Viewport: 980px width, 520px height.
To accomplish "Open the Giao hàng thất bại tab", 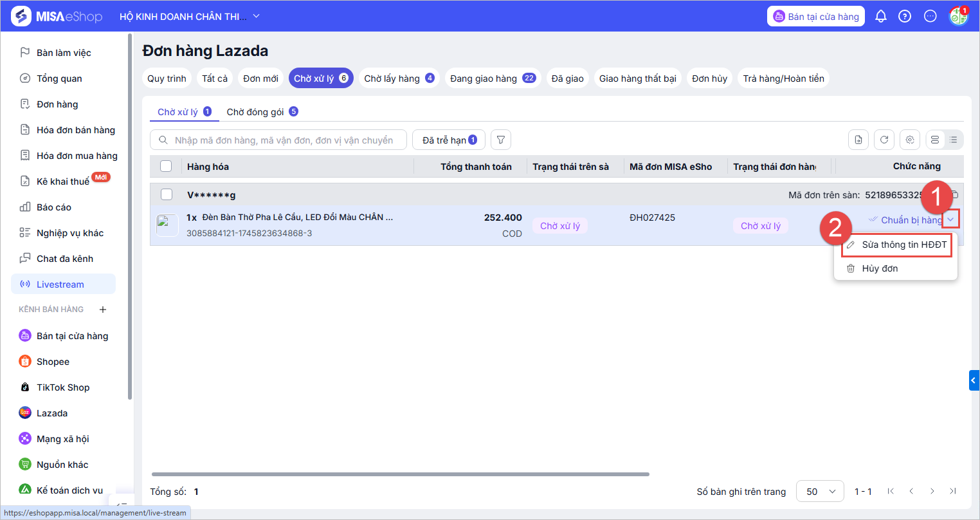I will 638,79.
